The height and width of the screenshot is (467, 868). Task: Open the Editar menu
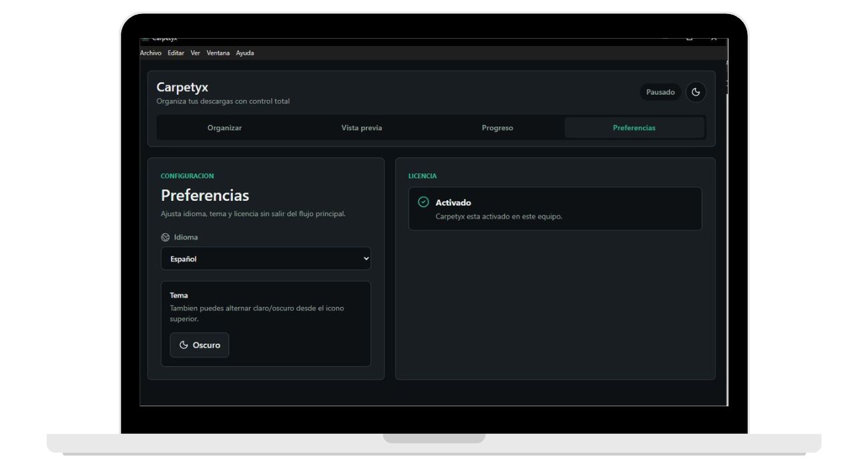pyautogui.click(x=176, y=53)
